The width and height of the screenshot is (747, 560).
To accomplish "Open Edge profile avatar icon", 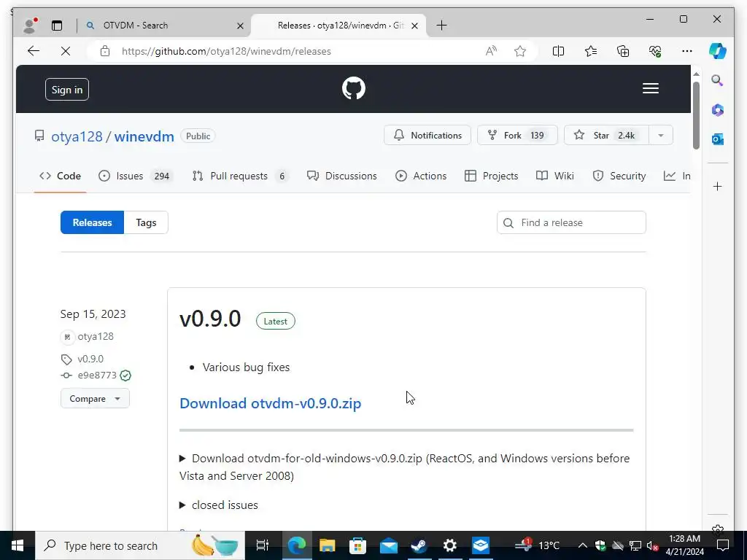I will (x=30, y=26).
